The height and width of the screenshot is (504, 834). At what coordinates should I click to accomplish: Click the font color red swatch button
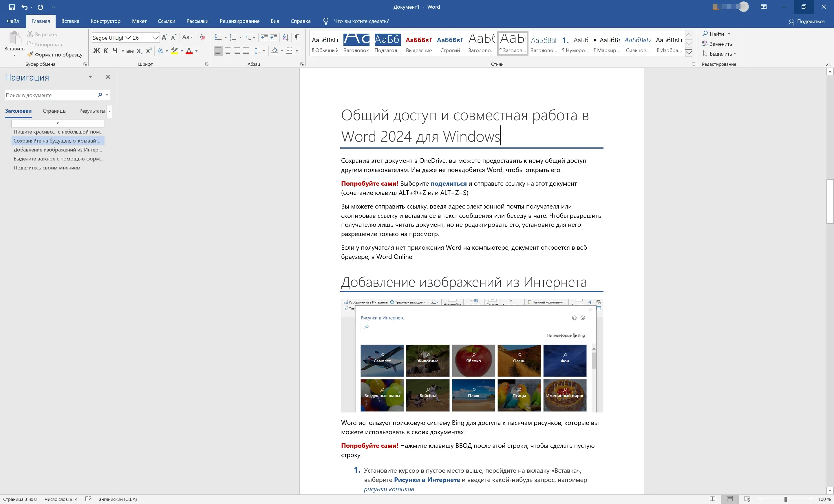coord(189,51)
